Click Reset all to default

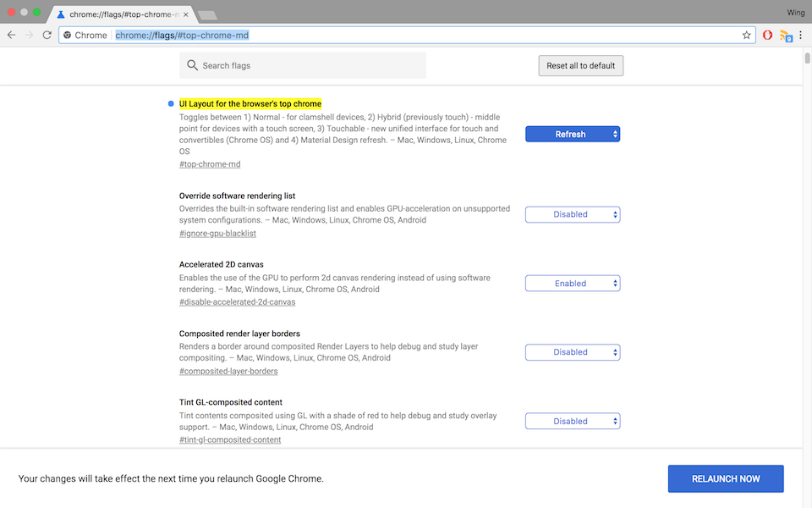coord(580,66)
